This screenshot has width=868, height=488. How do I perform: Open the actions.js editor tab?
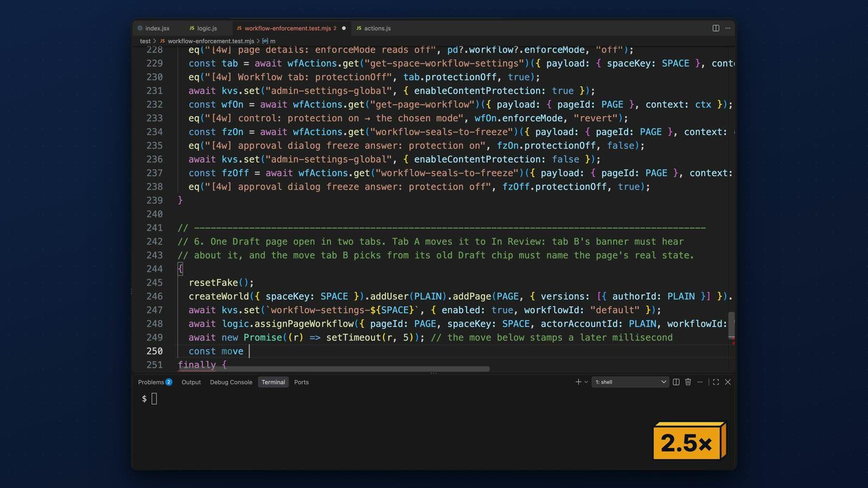click(374, 28)
